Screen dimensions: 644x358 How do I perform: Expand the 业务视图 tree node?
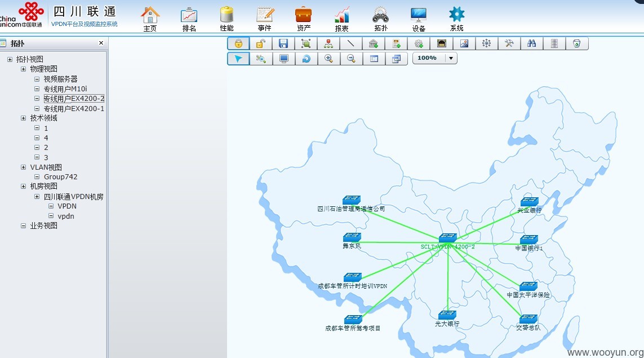click(x=24, y=226)
